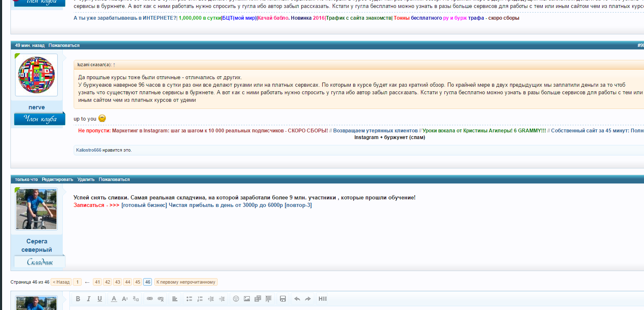644x310 pixels.
Task: Insert a numbered list
Action: point(200,299)
